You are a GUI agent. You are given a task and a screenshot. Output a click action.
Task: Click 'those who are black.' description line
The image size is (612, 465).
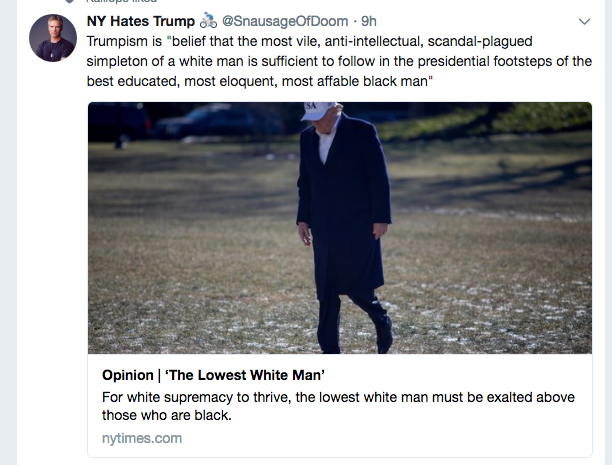pos(167,415)
